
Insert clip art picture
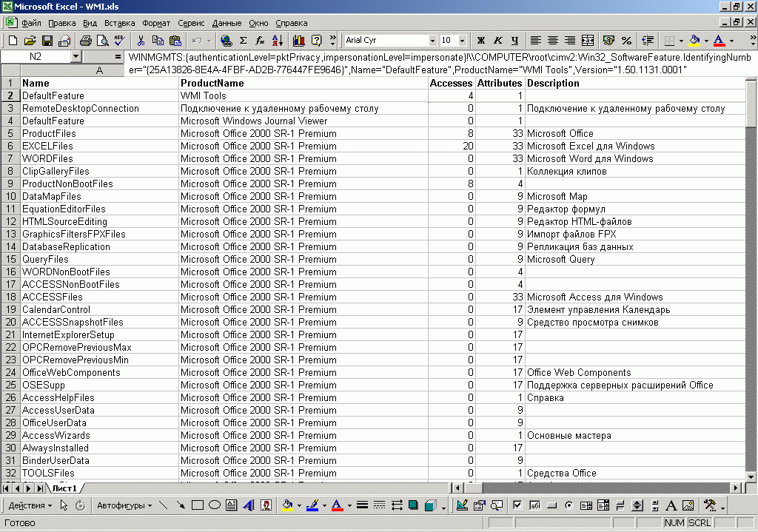point(266,505)
